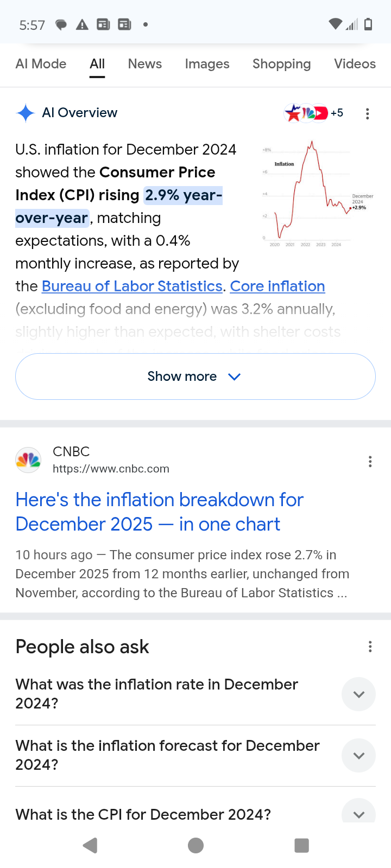Switch to the Images tab
This screenshot has width=391, height=868.
pos(207,64)
